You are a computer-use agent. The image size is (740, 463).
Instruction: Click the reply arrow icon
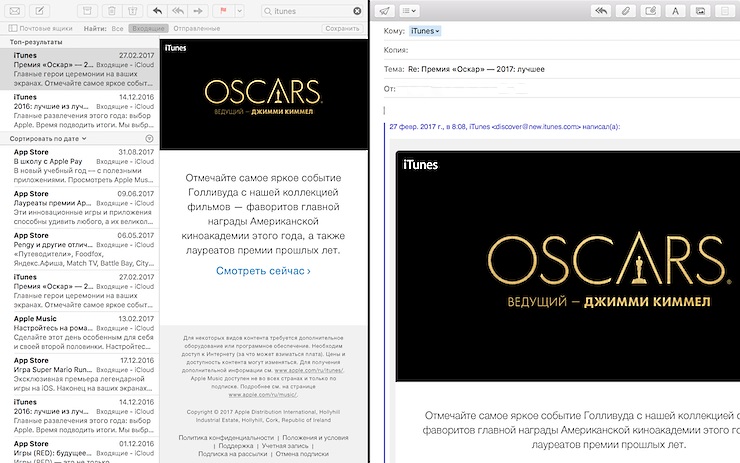[158, 10]
